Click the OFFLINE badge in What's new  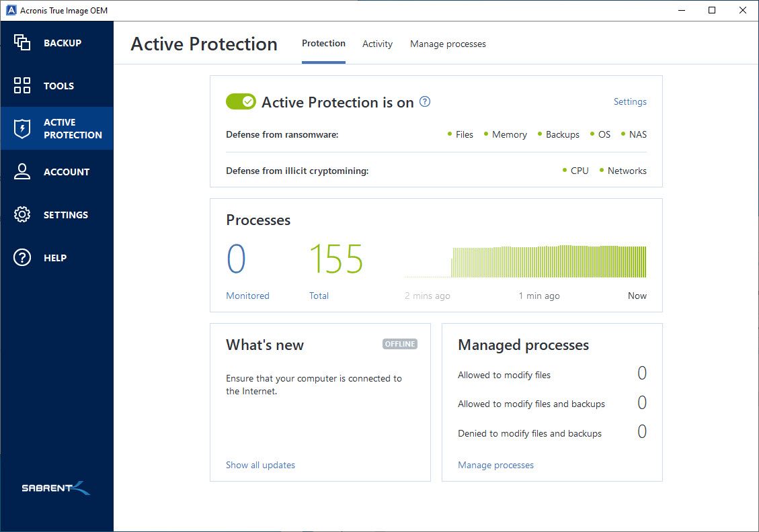[400, 344]
